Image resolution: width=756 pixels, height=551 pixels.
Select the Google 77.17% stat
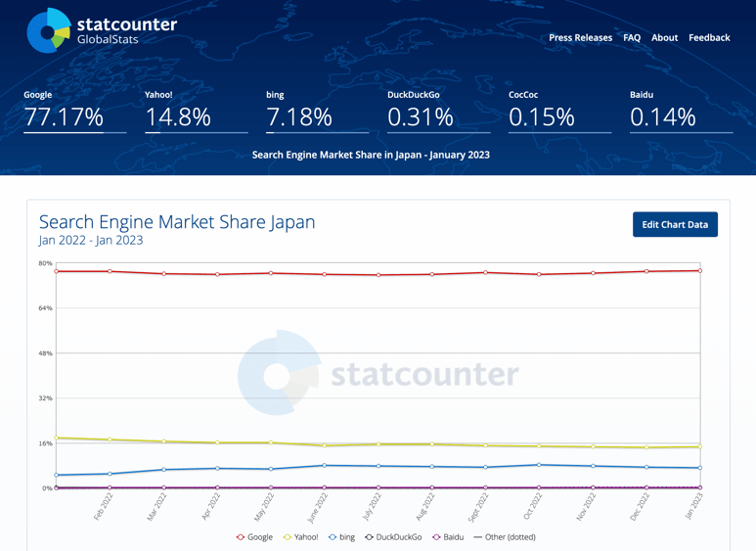pyautogui.click(x=74, y=112)
